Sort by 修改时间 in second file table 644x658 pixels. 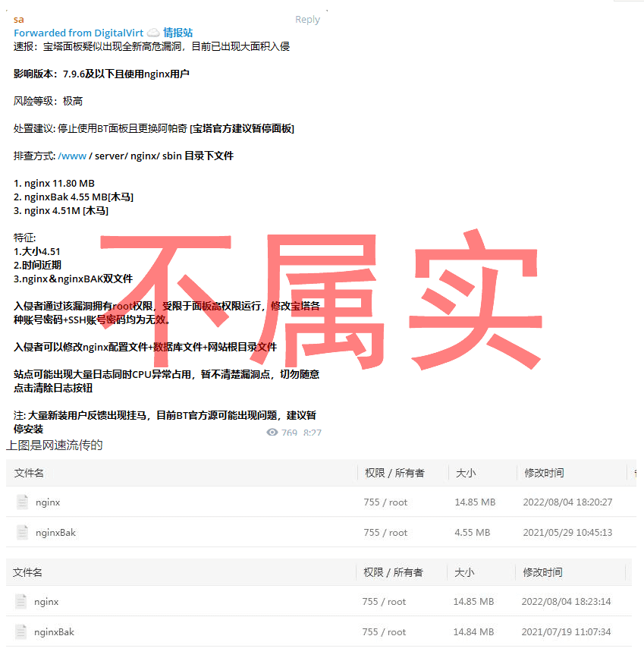tap(542, 572)
